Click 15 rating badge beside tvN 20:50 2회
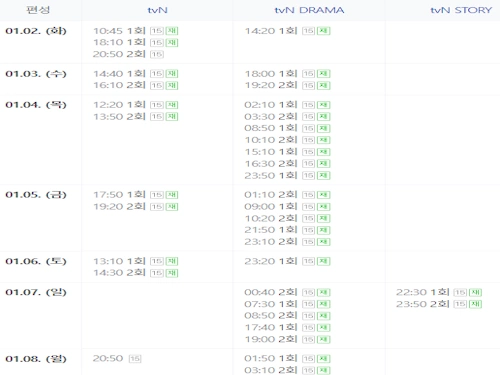500x375 pixels. click(157, 54)
